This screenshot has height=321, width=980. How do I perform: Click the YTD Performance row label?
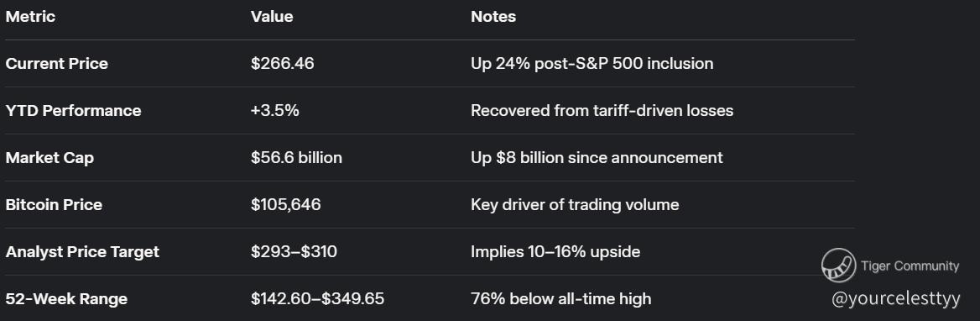[x=73, y=111]
